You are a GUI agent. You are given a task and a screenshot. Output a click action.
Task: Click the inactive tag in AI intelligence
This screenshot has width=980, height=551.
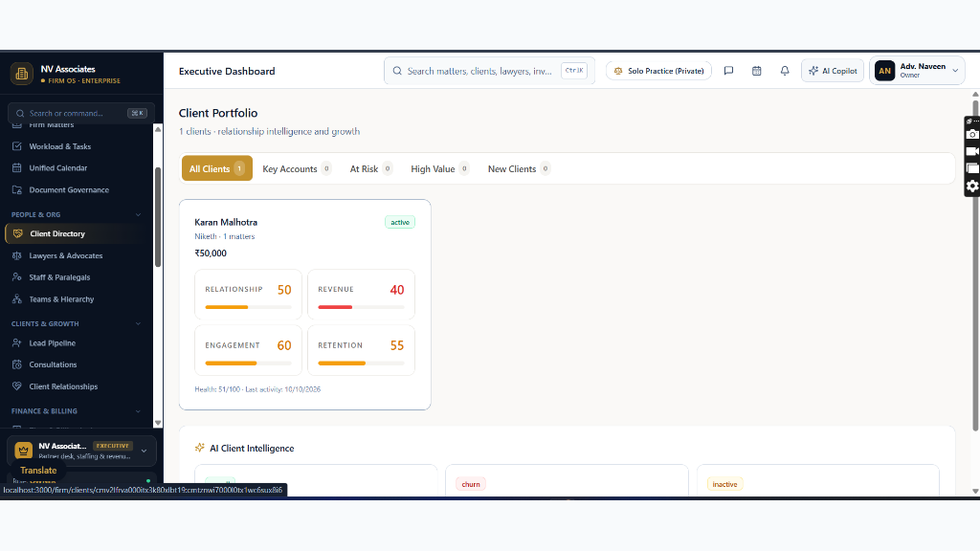pyautogui.click(x=725, y=484)
